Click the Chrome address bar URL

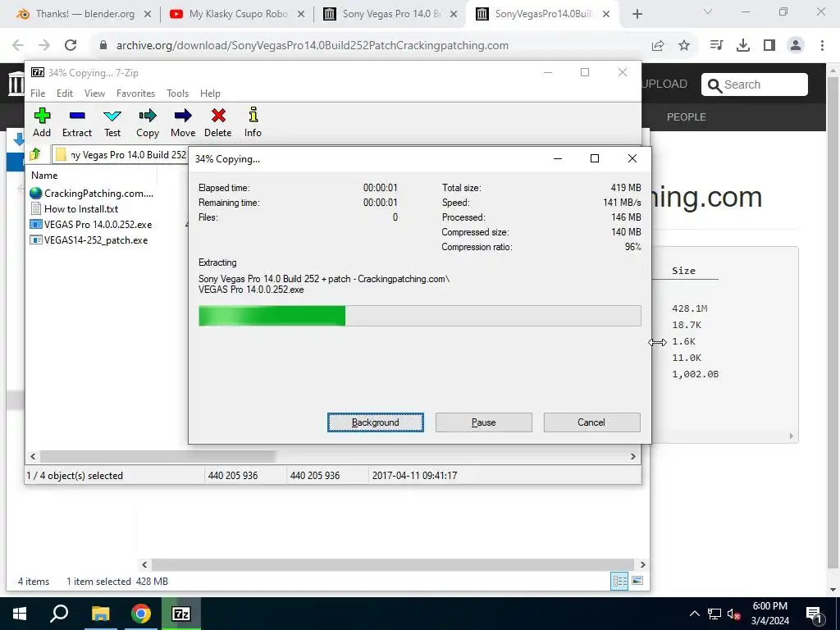[x=313, y=46]
